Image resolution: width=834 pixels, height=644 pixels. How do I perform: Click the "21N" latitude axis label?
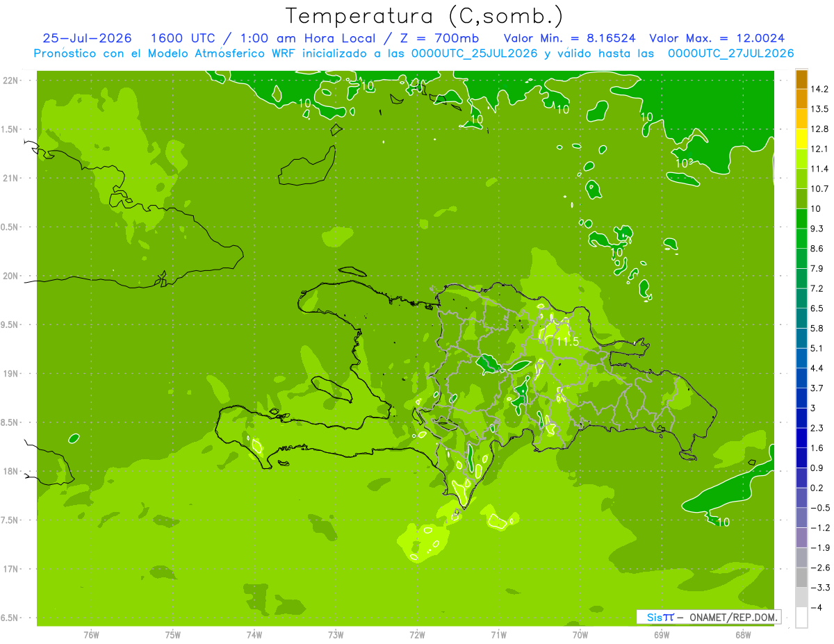coord(10,179)
